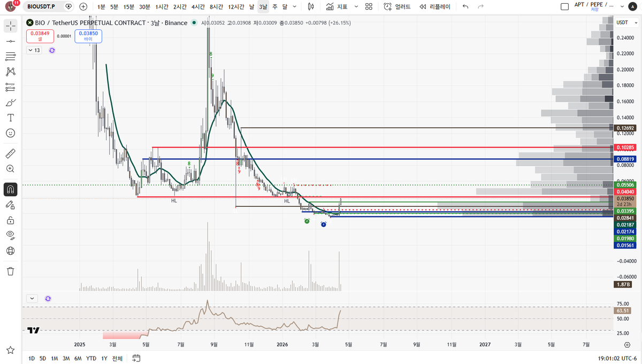Open the layout templates grid icon
This screenshot has width=642, height=364.
[369, 6]
